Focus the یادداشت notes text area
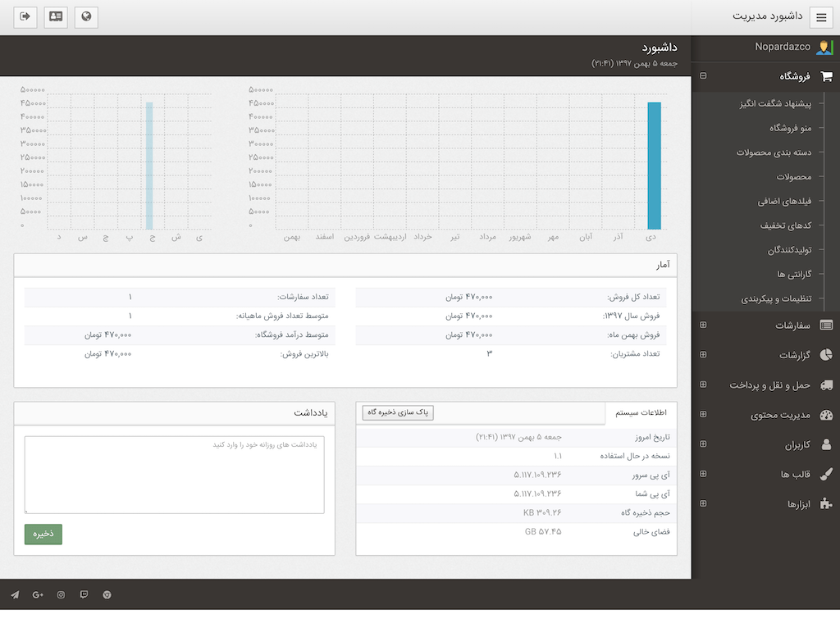840x637 pixels. [x=174, y=475]
